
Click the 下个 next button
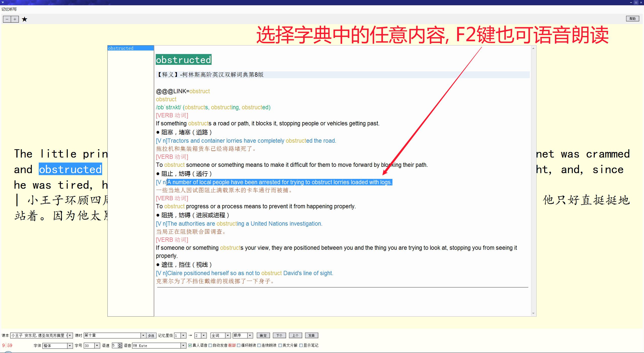coord(279,335)
